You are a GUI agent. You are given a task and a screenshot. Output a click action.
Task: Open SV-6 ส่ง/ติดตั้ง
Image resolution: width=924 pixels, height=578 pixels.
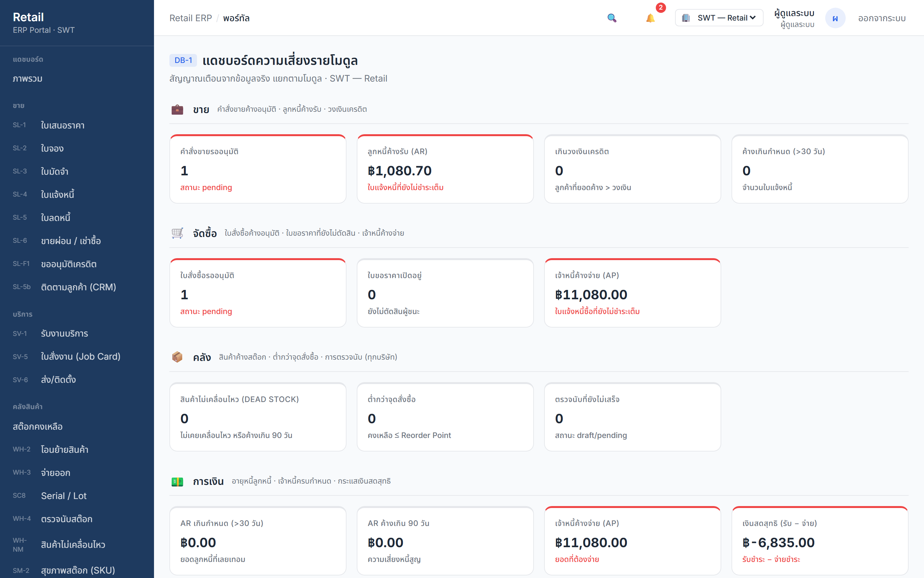click(77, 380)
